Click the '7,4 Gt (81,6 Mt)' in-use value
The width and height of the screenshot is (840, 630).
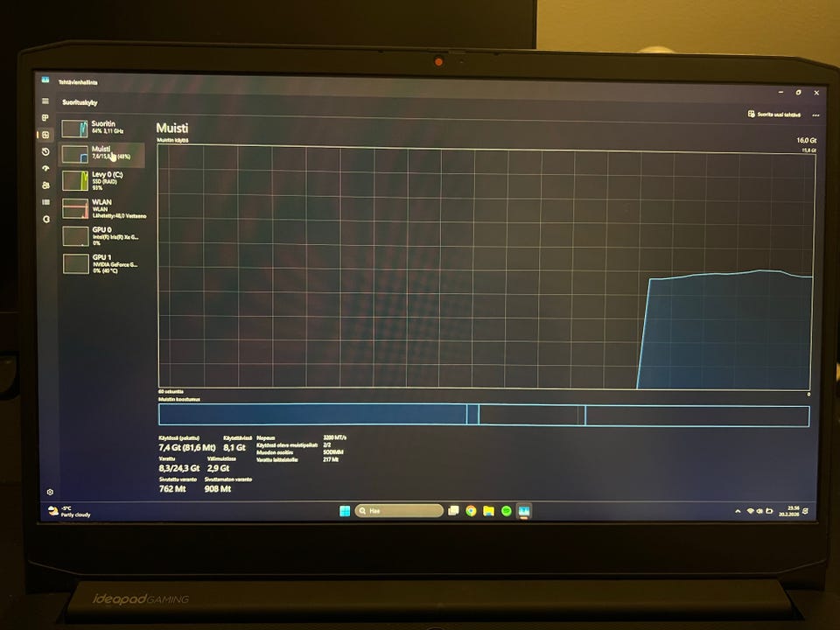[x=187, y=447]
